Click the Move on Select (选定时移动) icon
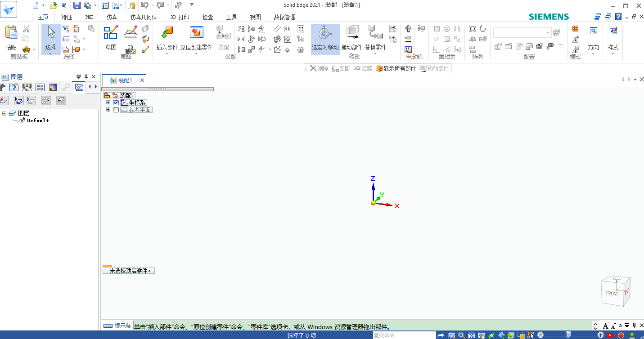This screenshot has width=644, height=339. point(325,33)
